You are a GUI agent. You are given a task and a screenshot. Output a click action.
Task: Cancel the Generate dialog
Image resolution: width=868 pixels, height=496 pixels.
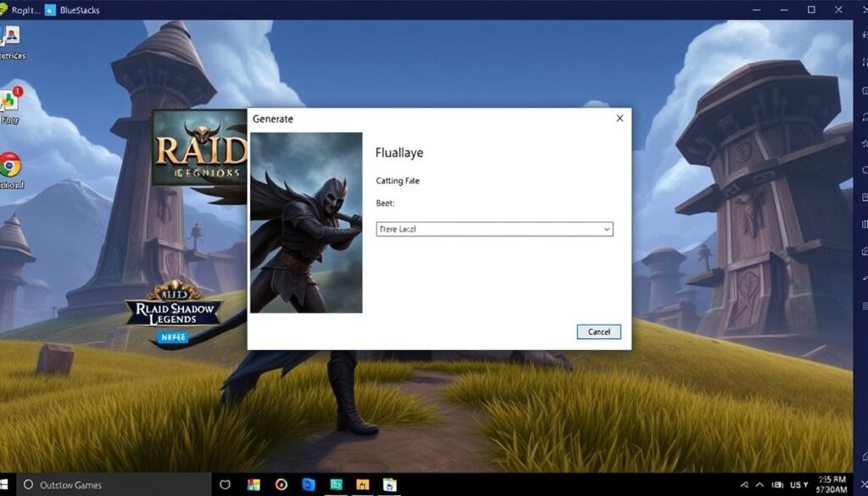coord(598,332)
